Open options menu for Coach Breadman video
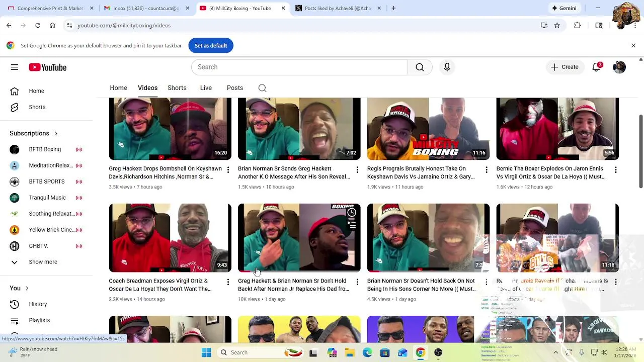644x362 pixels. point(228,282)
